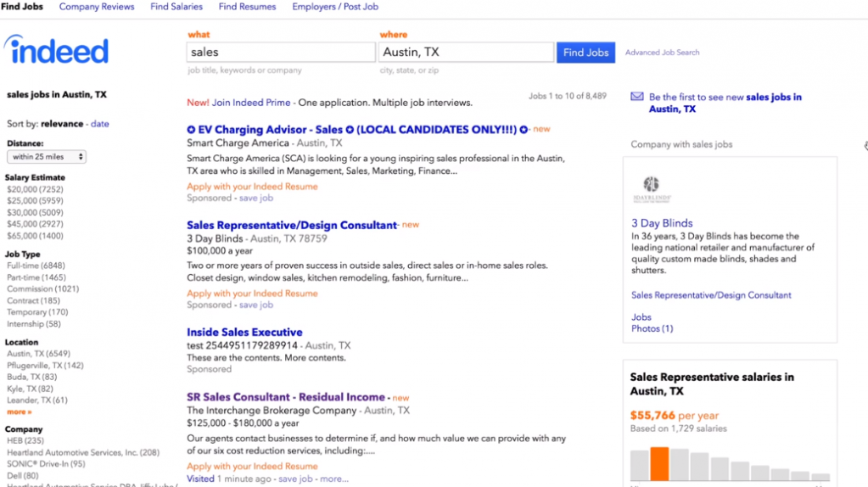Click sales jobs in Austin, TX alert link
This screenshot has width=868, height=487.
click(x=725, y=103)
